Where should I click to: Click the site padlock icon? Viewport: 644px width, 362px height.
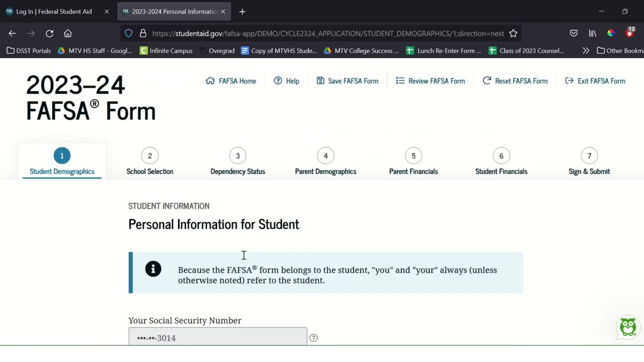pos(143,33)
